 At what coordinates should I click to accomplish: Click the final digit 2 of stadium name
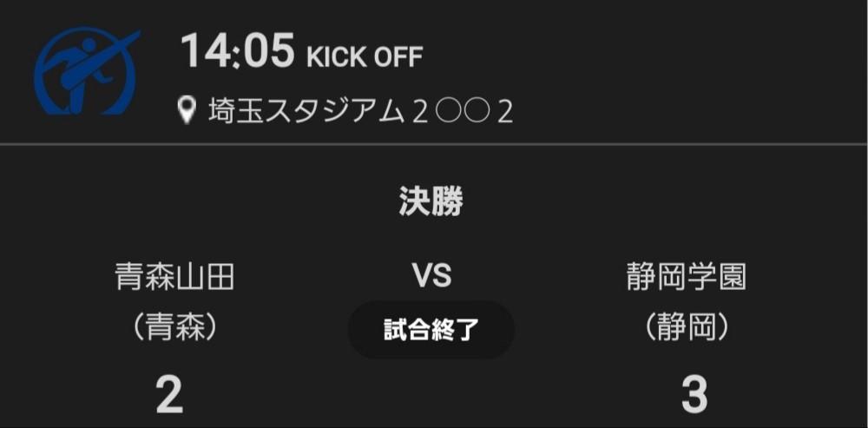pos(504,112)
